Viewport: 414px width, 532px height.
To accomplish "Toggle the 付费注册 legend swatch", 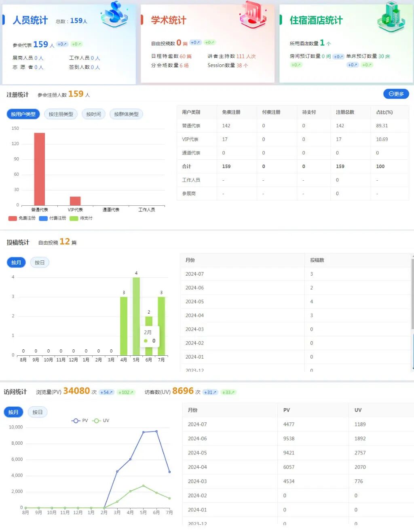I will (43, 218).
